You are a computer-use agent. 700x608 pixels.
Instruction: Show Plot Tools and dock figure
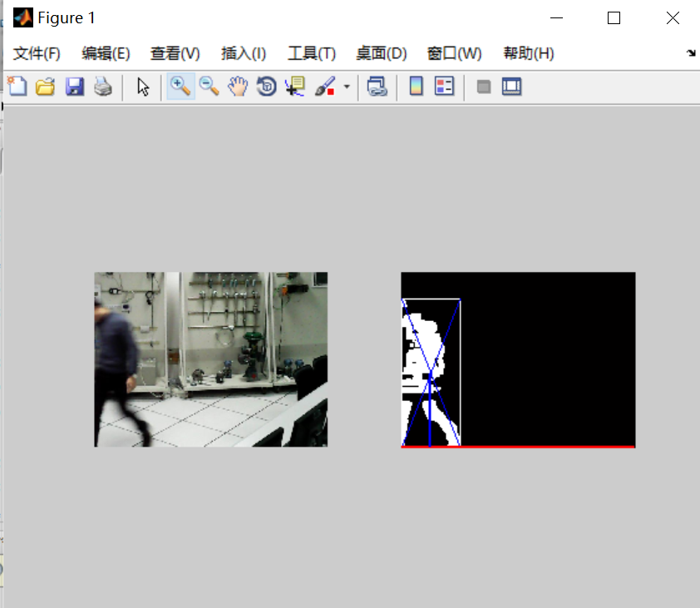tap(511, 86)
